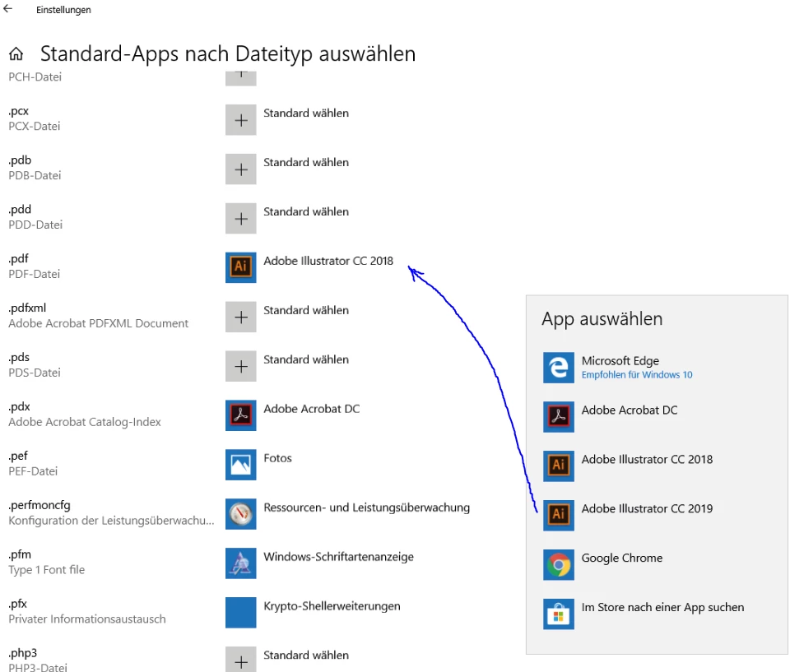Click Standard wählen for .php3
804x672 pixels.
(306, 655)
